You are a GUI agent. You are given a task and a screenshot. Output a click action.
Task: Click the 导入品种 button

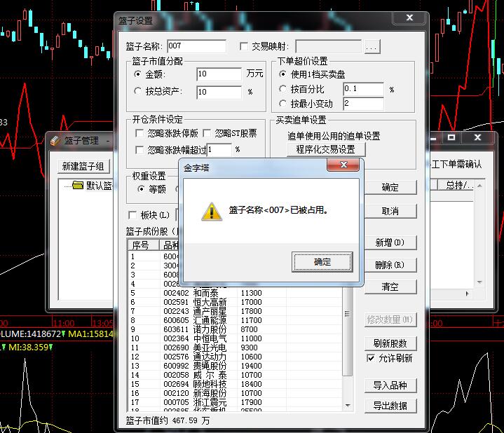[390, 385]
